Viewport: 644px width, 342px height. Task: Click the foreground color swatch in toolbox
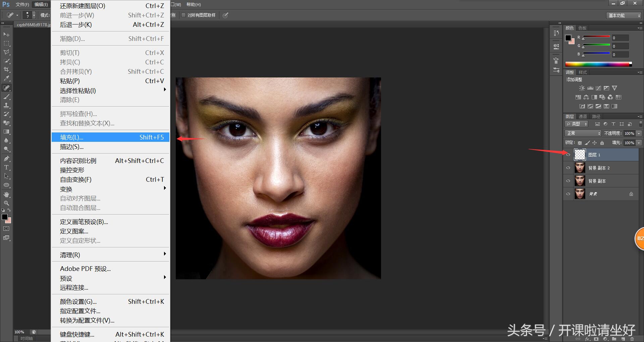5,217
